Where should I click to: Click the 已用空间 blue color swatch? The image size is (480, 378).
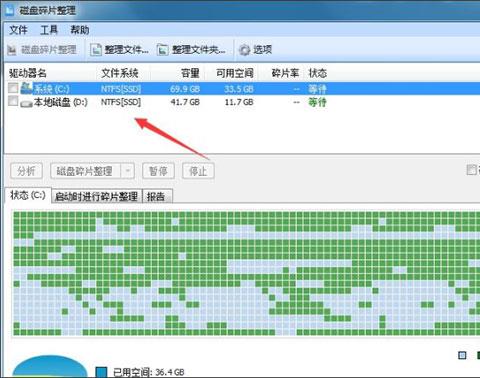tap(101, 372)
